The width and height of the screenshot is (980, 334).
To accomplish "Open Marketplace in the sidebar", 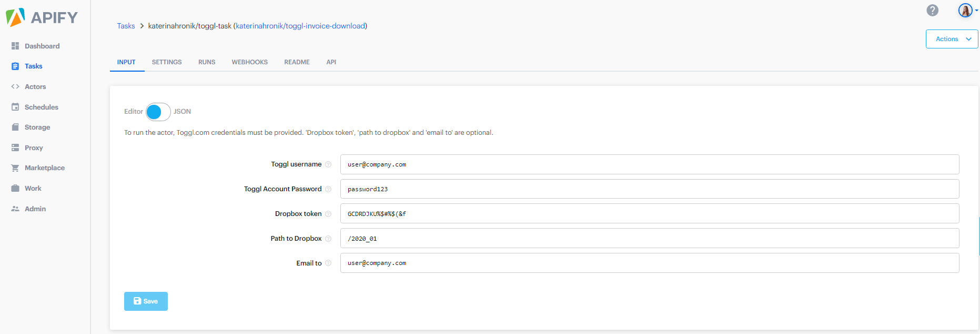I will 45,168.
